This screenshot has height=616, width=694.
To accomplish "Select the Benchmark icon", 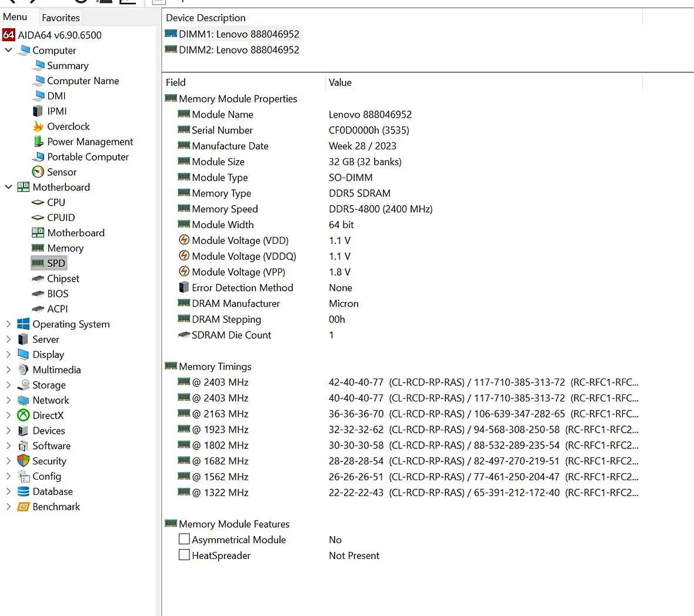I will (x=24, y=506).
